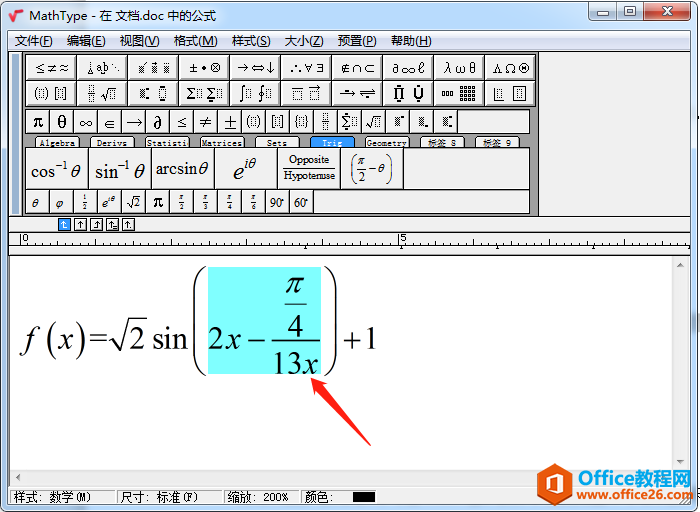The width and height of the screenshot is (700, 512).
Task: Open the set theory symbols palette (∉∩⊂)
Action: pos(357,68)
